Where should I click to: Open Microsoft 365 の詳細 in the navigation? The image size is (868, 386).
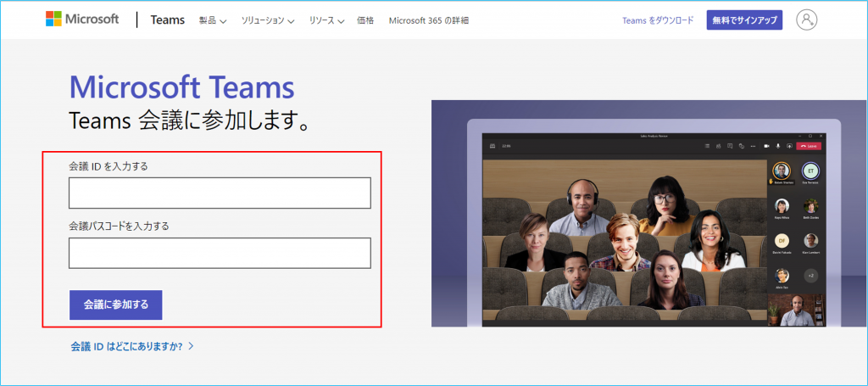[428, 20]
